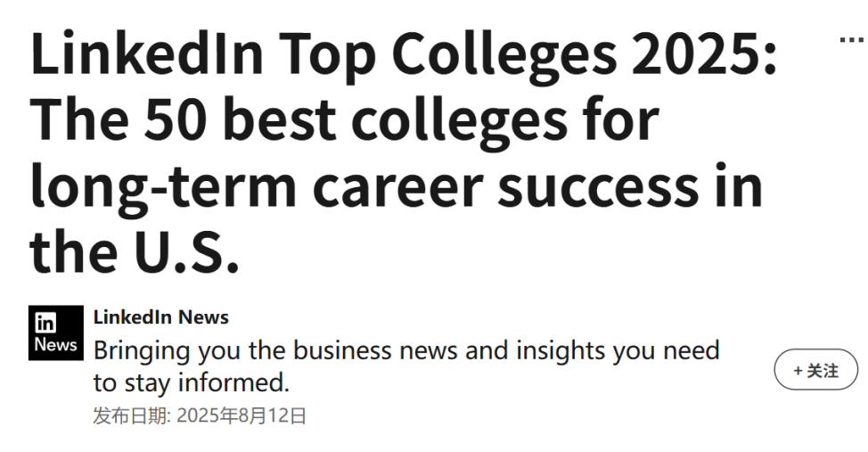Click the LinkedIn News black logo avatar
868x452 pixels.
pyautogui.click(x=56, y=333)
